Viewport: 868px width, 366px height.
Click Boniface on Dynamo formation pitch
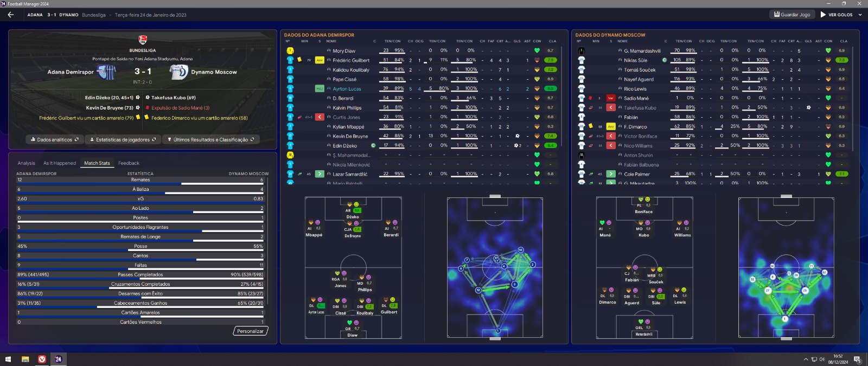pos(644,206)
